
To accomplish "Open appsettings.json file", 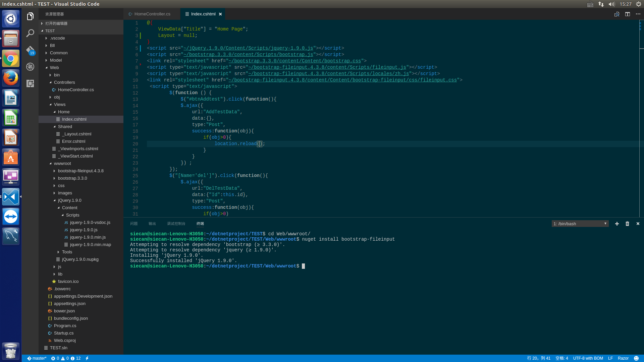I will click(81, 304).
